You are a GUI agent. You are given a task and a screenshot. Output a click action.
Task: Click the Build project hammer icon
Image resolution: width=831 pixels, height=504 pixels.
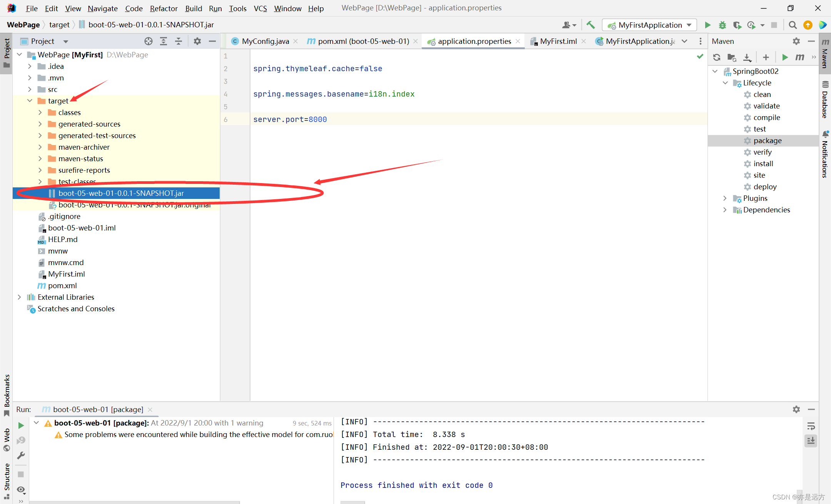point(591,25)
